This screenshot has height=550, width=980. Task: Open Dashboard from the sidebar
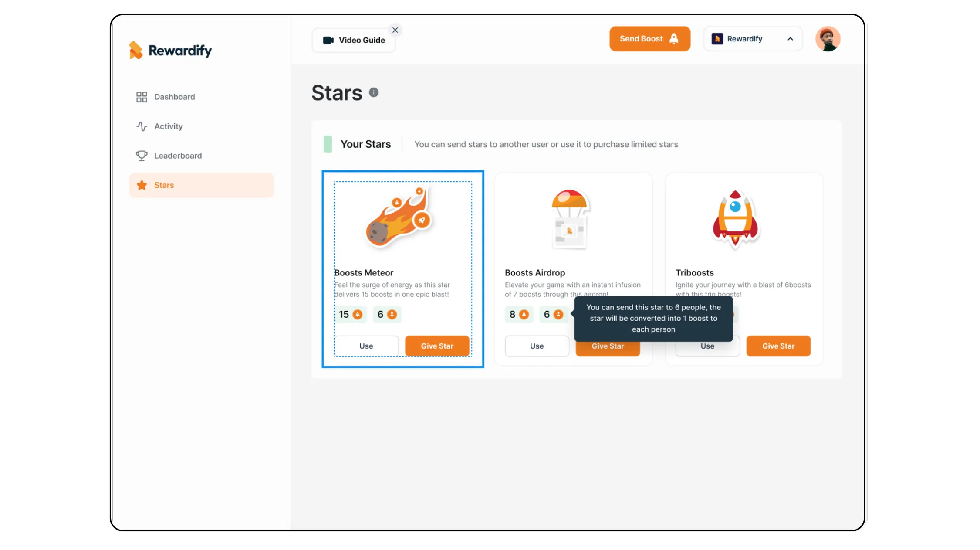174,97
